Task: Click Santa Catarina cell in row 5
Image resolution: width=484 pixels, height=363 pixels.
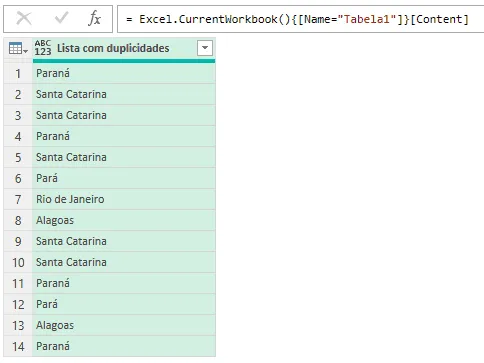Action: point(124,157)
